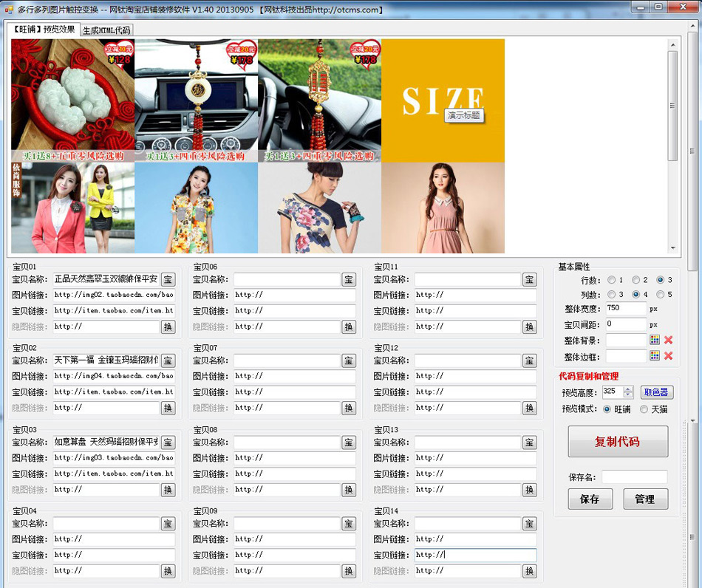The image size is (702, 588).
Task: Clear the 整体背景 color with red X
Action: 667,341
